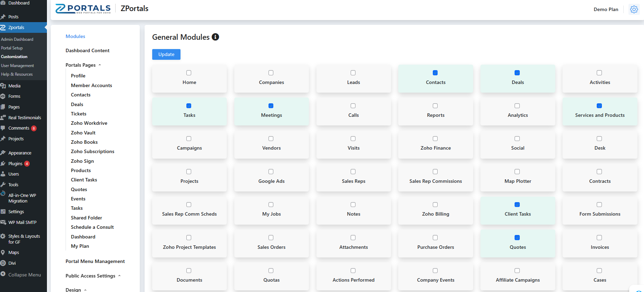Screen dimensions: 644x292
Task: Open User Management submenu item
Action: 17,66
